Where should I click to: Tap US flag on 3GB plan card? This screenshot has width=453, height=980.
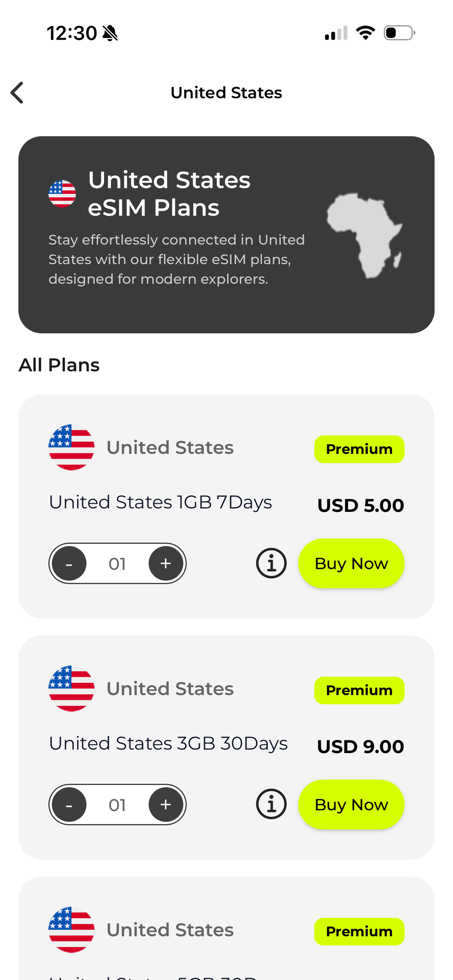coord(71,689)
